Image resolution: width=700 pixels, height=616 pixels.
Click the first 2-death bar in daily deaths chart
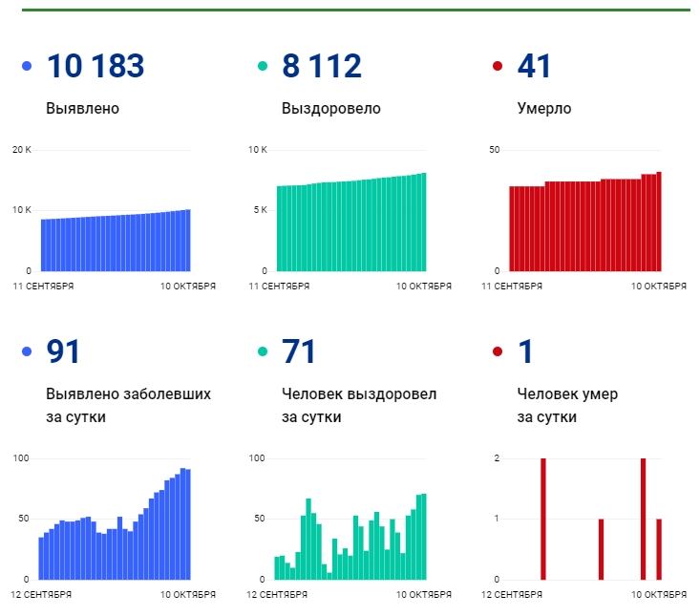(542, 520)
